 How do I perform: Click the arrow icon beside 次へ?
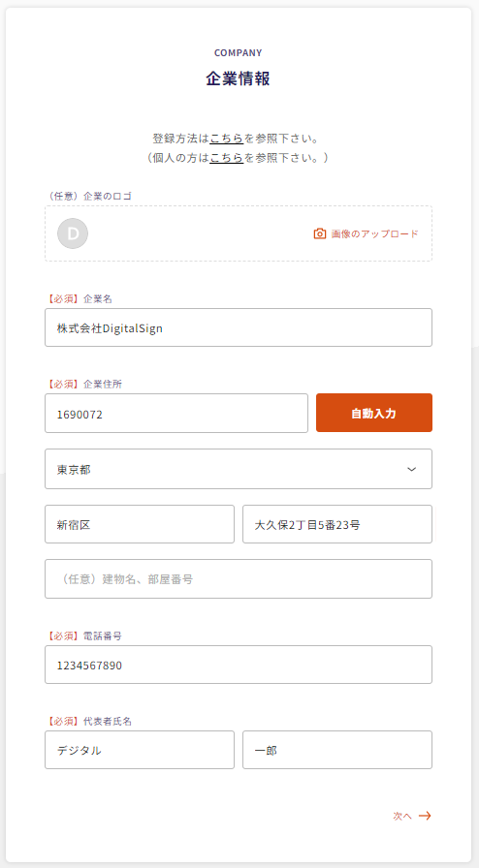[425, 816]
